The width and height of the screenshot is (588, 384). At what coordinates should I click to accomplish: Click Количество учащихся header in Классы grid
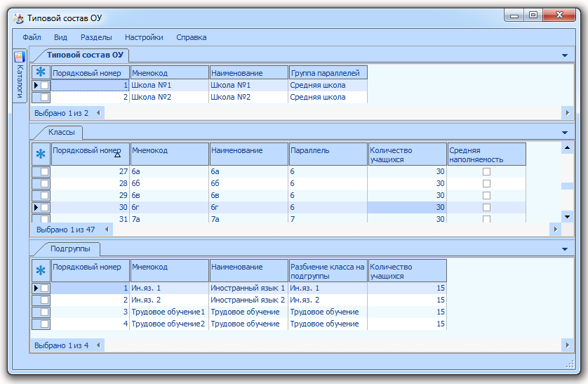coord(408,154)
